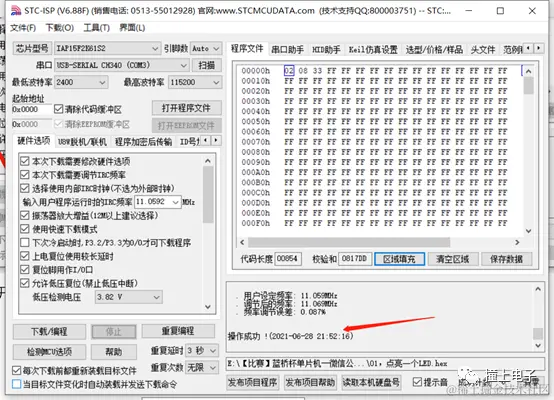This screenshot has width=554, height=400.
Task: Toggle 复位脚用作I/O口 checkbox
Action: point(24,270)
